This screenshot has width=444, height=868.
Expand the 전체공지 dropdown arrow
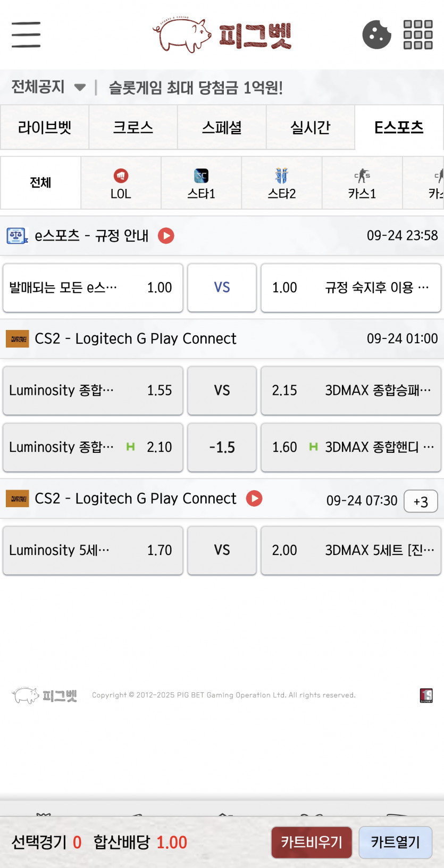80,87
